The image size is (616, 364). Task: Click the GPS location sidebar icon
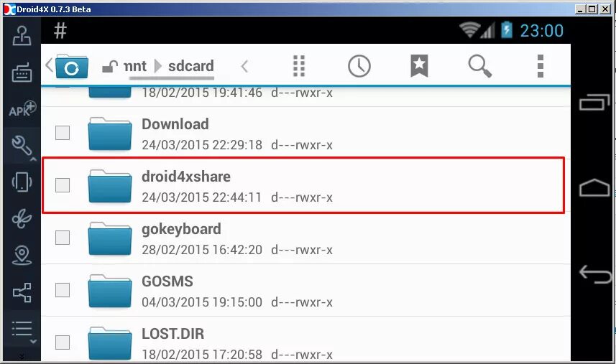pos(22,256)
